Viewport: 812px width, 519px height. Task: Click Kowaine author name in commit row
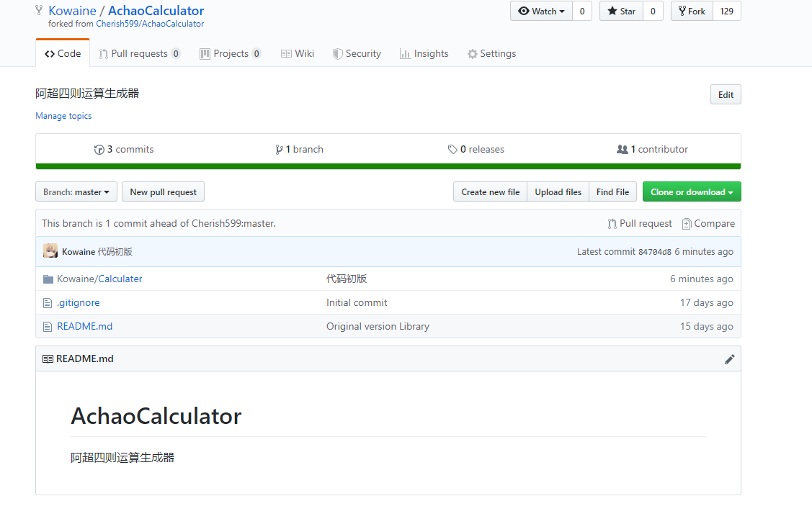(79, 252)
